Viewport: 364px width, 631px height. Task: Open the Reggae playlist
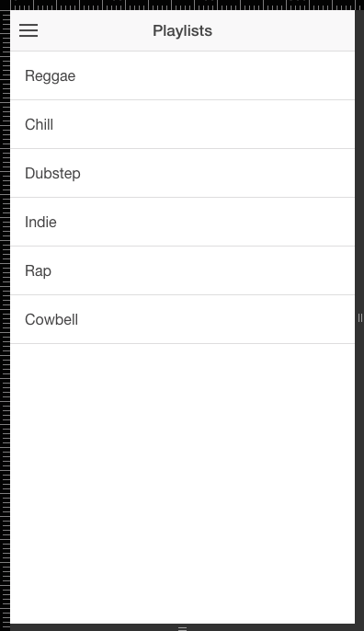pos(183,75)
